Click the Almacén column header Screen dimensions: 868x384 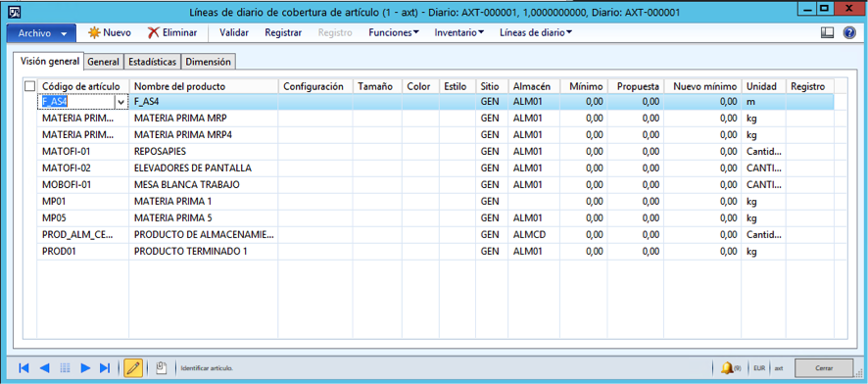[x=535, y=86]
